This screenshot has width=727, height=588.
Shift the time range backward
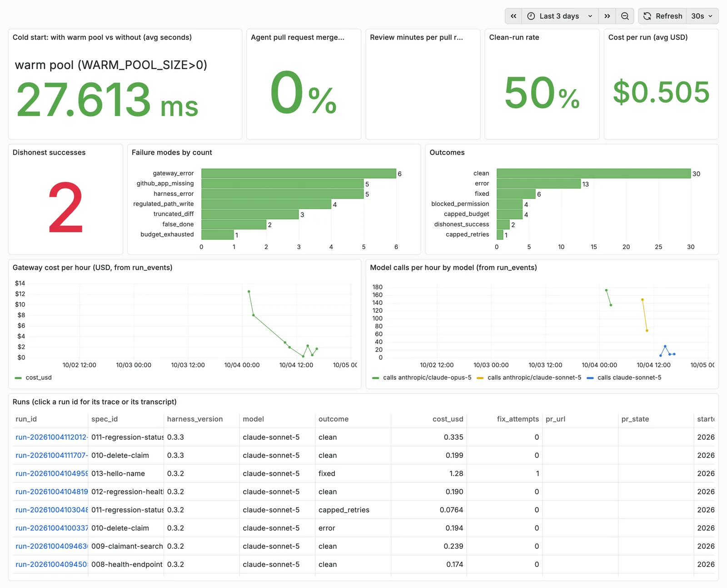[x=513, y=16]
